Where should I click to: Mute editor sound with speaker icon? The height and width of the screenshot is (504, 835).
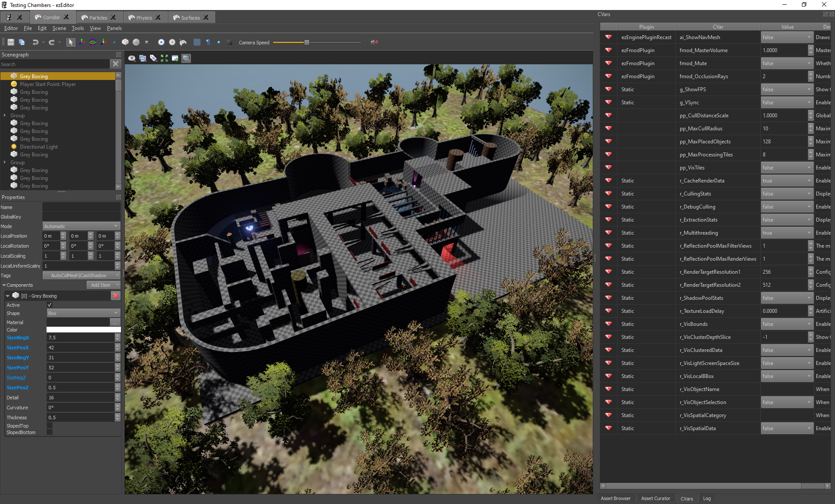click(x=374, y=42)
